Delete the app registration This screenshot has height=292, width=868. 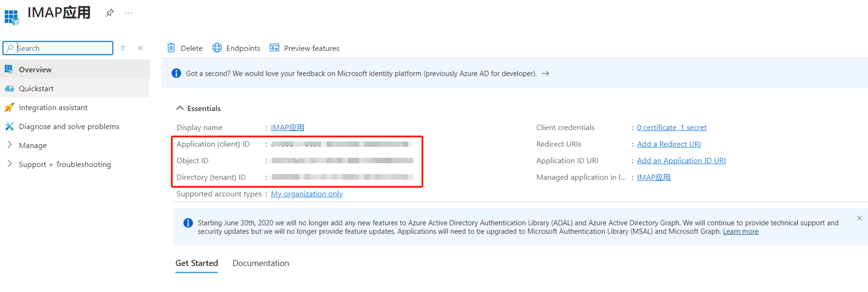click(x=185, y=48)
